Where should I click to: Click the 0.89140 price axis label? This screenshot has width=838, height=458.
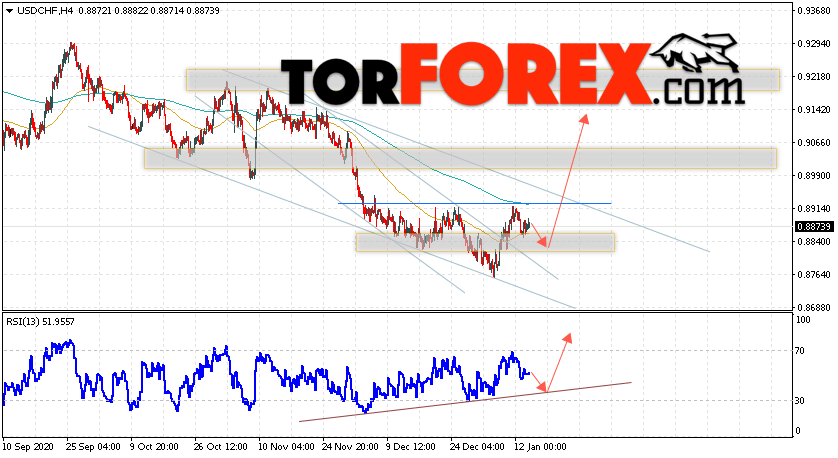coord(814,209)
